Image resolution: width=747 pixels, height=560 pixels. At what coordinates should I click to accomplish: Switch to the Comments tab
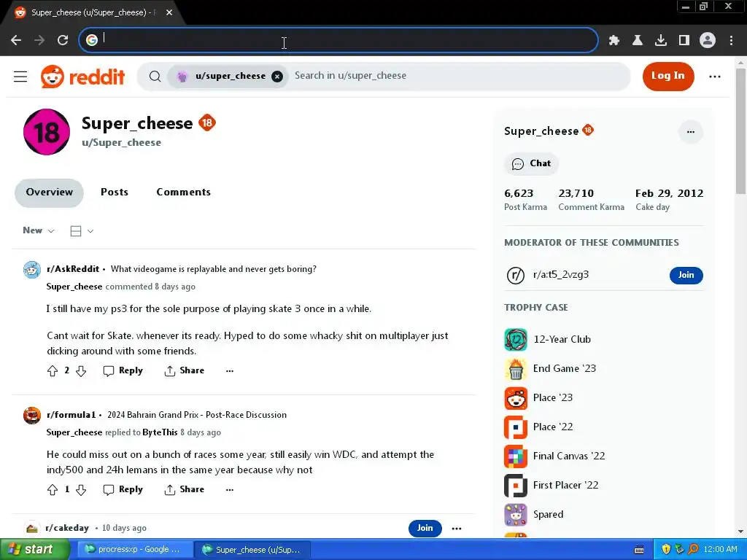[183, 192]
